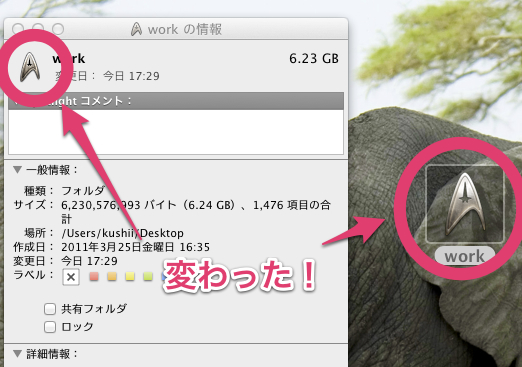Click the work label under desktop icon

coord(465,256)
